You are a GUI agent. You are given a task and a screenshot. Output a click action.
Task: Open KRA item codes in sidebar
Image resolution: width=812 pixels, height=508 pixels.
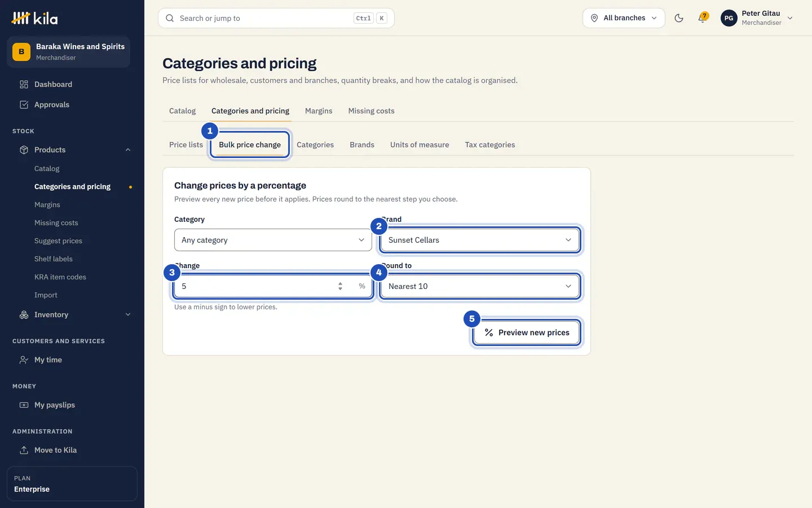pyautogui.click(x=60, y=277)
